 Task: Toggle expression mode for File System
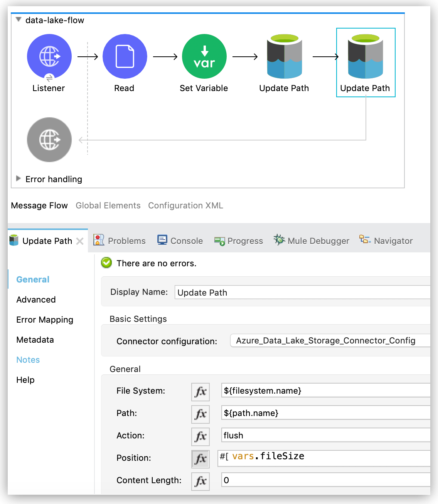click(200, 392)
